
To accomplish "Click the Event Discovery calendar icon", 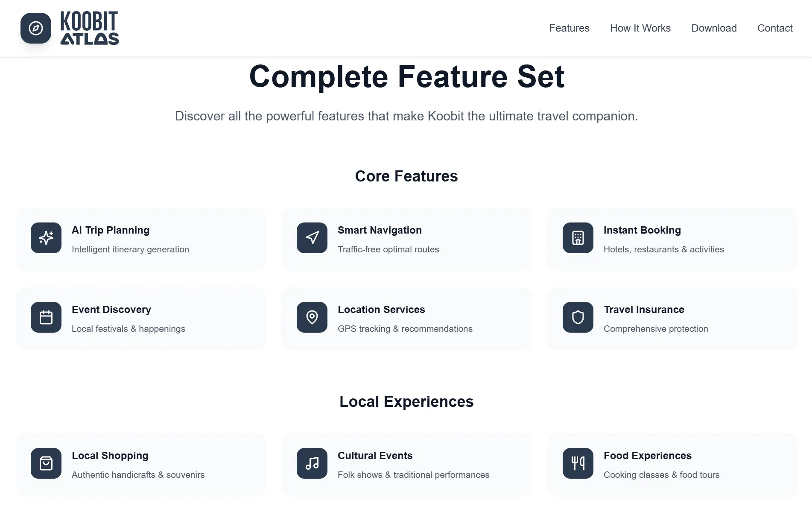I will pos(46,317).
